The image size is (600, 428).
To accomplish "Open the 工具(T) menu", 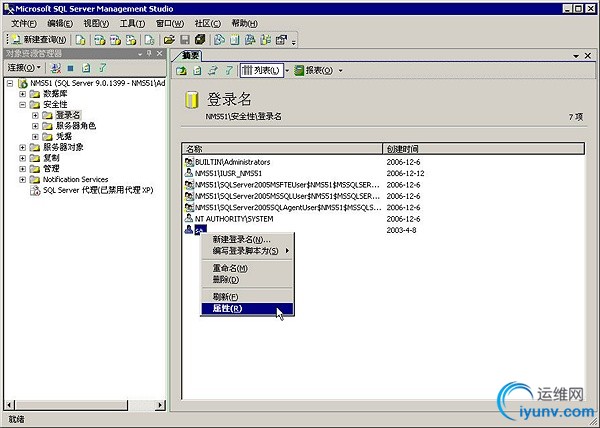I will point(132,23).
